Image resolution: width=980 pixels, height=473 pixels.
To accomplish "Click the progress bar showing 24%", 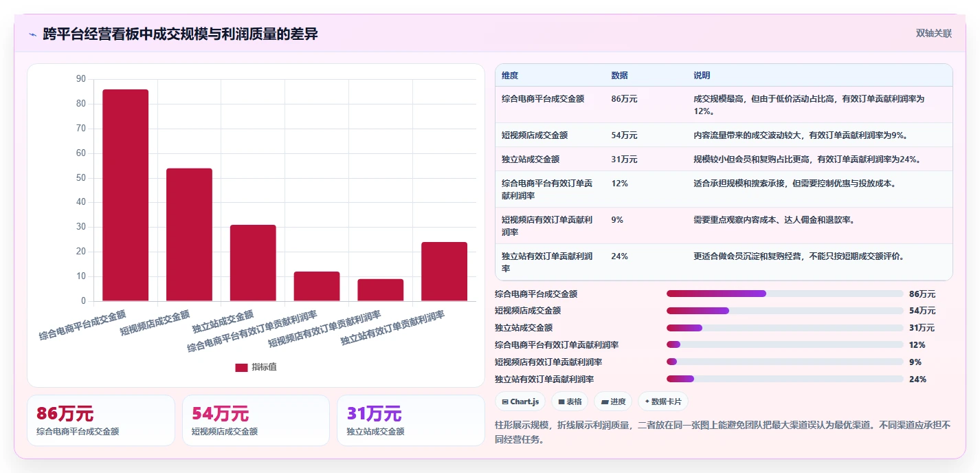I will point(785,379).
